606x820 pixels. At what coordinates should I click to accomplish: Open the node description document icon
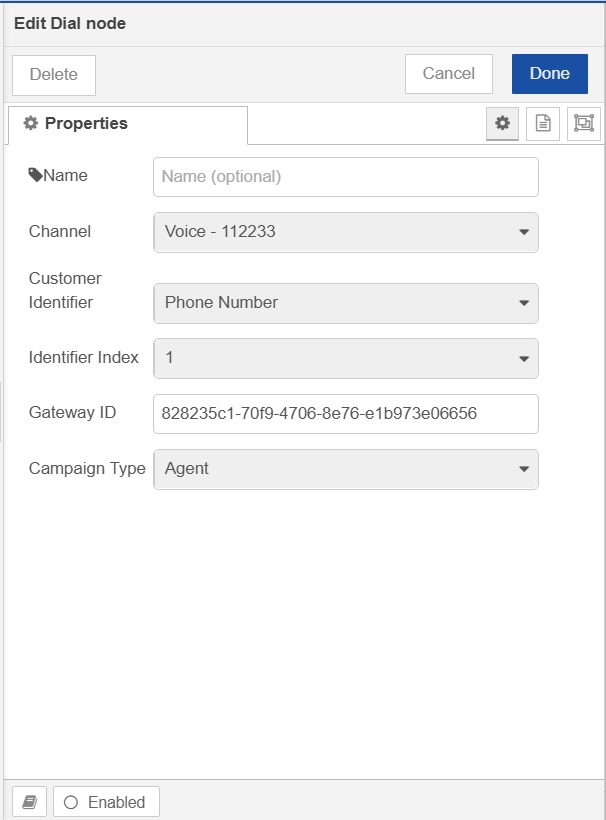(x=543, y=124)
